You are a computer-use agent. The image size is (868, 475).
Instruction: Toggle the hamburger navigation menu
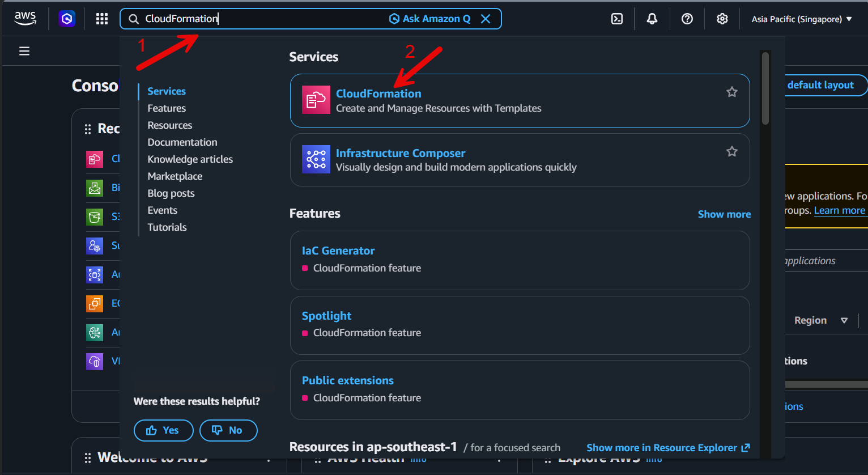(x=24, y=51)
